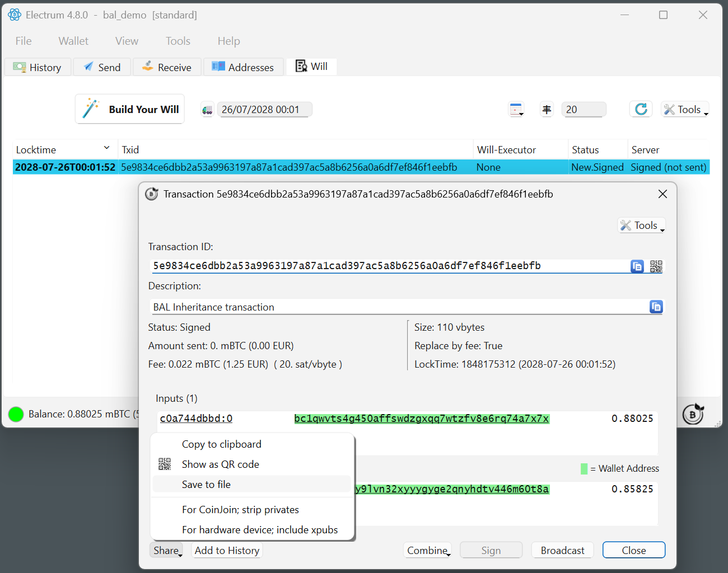Open the File menu

click(x=24, y=41)
